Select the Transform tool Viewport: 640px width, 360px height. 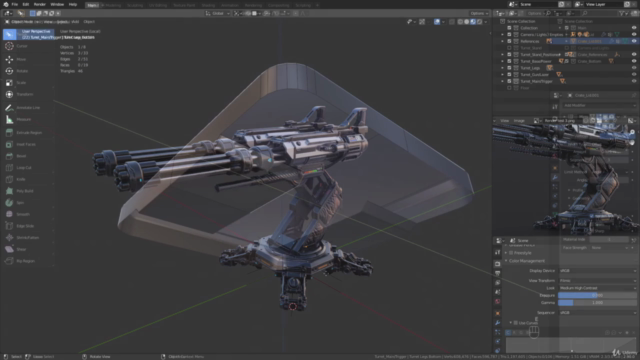click(9, 94)
